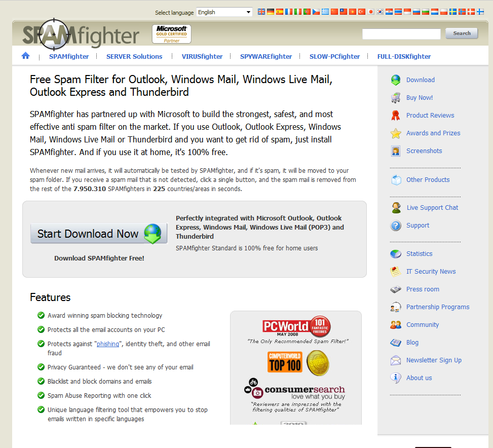
Task: Open the SPAMfighter navigation tab
Action: pyautogui.click(x=69, y=57)
